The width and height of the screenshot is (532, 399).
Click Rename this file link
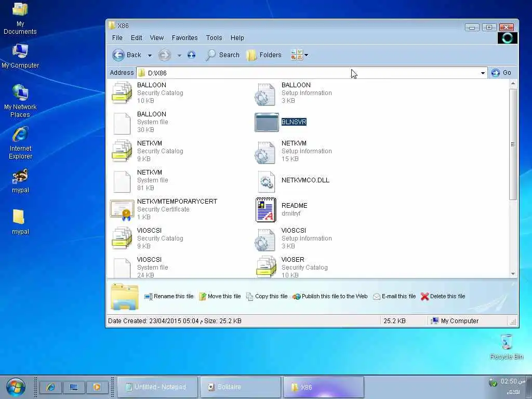[x=169, y=296]
